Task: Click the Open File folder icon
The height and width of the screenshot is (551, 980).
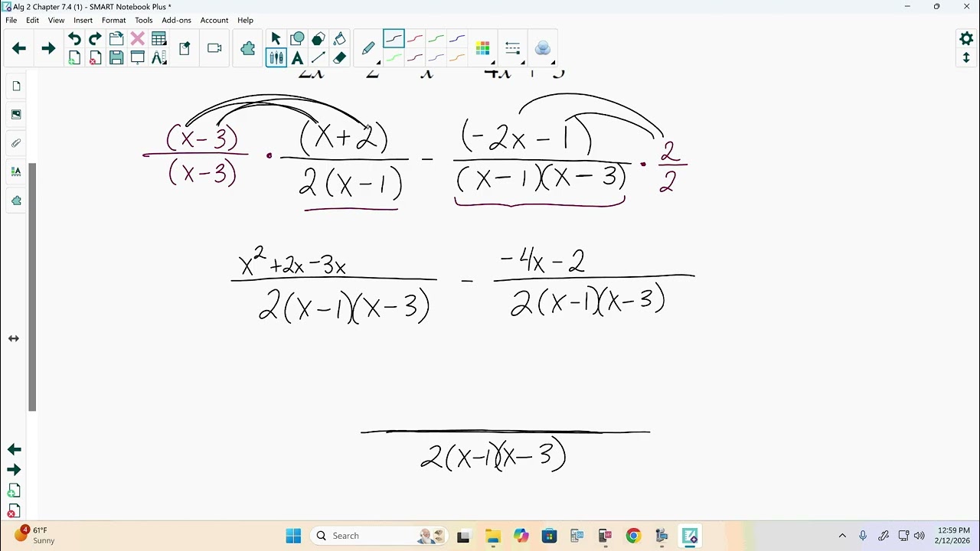Action: pyautogui.click(x=116, y=39)
